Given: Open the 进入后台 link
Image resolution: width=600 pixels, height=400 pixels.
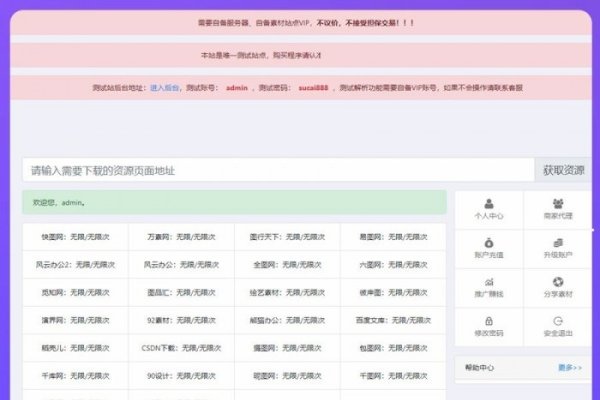Looking at the screenshot, I should 165,88.
